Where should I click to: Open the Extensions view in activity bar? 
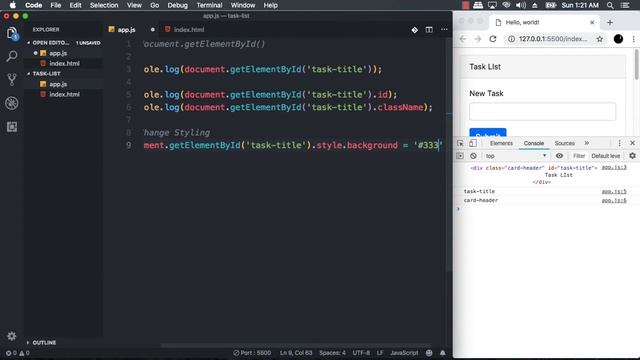[x=12, y=127]
